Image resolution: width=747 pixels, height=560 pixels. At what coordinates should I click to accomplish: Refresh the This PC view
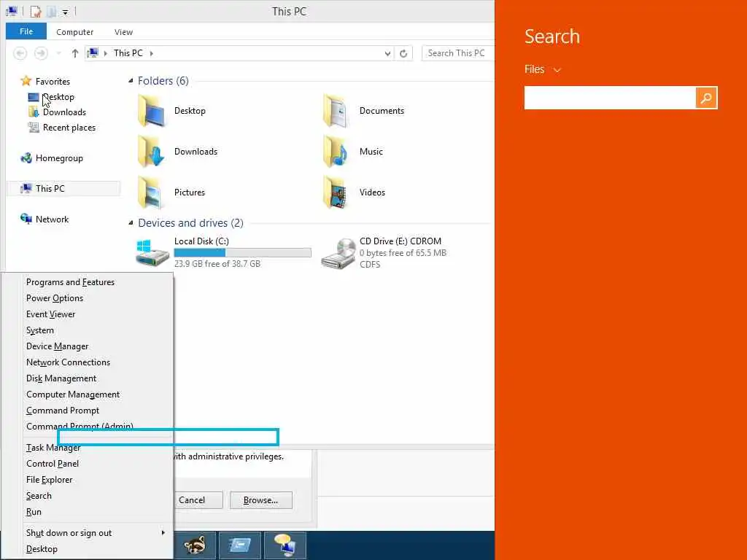403,53
